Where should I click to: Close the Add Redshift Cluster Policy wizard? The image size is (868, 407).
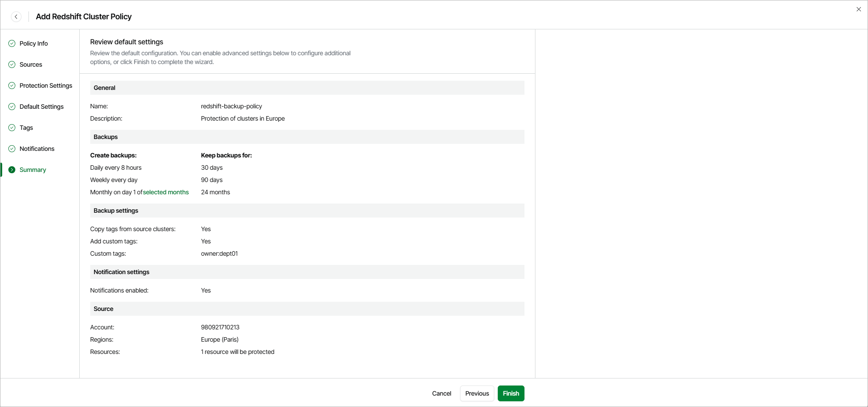[858, 9]
